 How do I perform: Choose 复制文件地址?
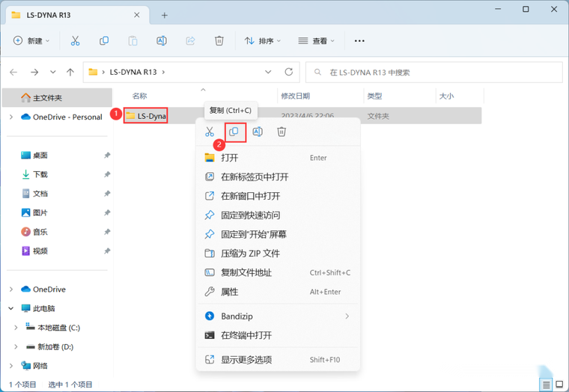(x=279, y=273)
